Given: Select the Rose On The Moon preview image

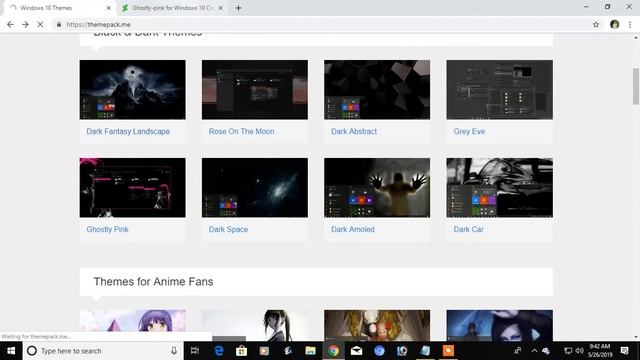Looking at the screenshot, I should click(255, 90).
